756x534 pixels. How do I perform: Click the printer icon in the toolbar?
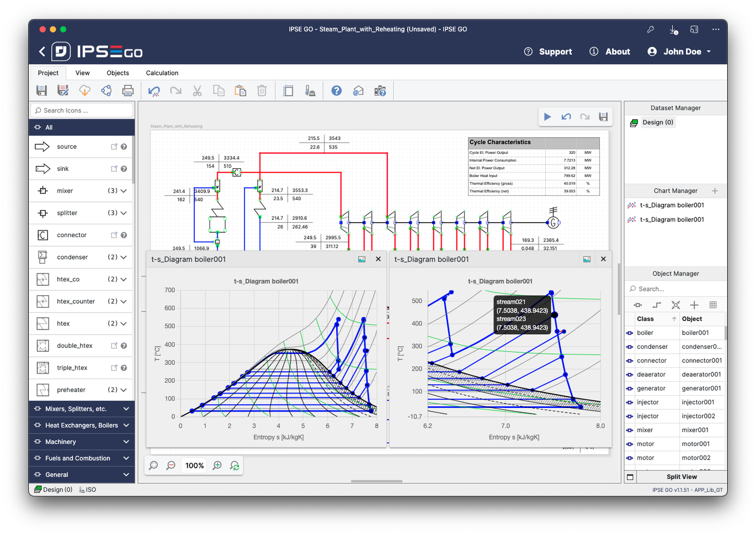[x=128, y=91]
